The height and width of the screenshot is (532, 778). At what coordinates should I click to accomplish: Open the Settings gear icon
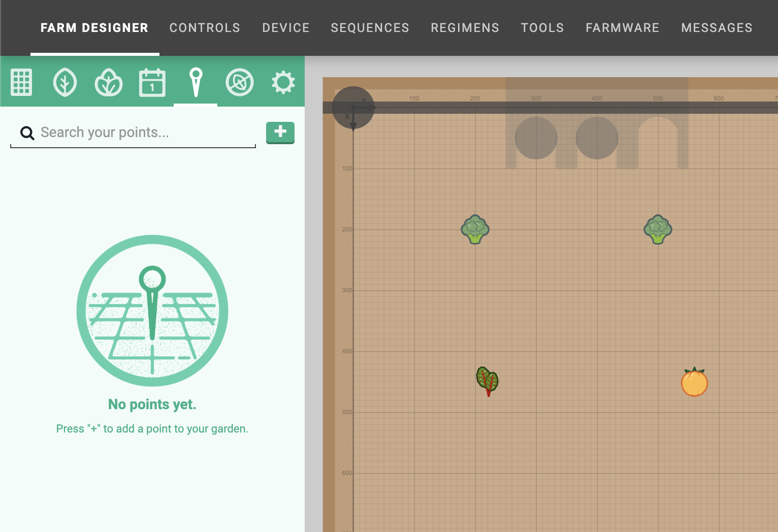283,82
